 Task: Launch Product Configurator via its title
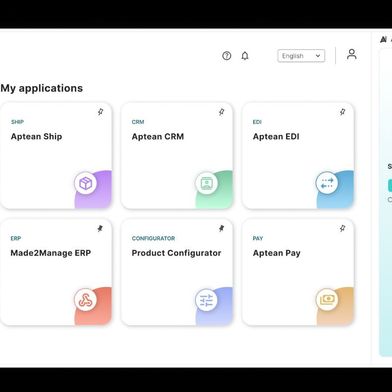coord(176,253)
